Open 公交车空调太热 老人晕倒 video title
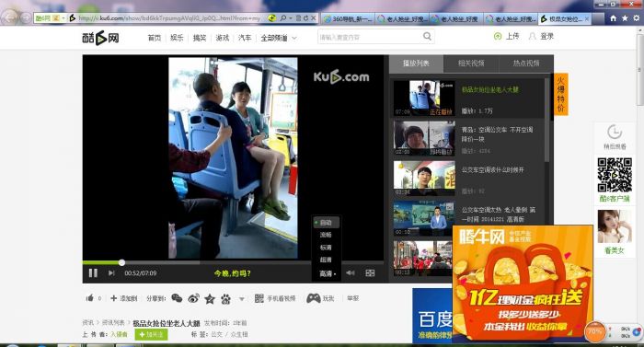The image size is (644, 347). tap(499, 214)
